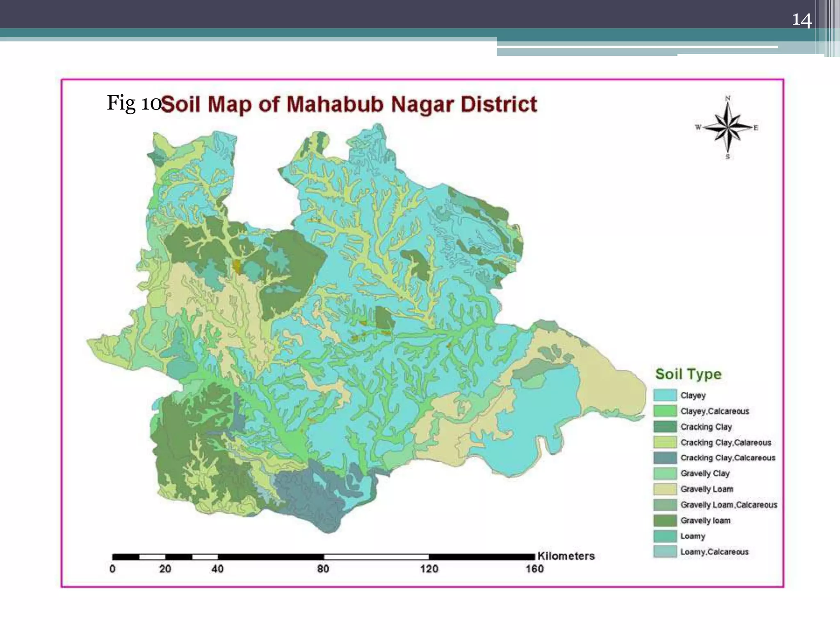
Task: Click the blue-grey Cracking Clay,Calcareous swatch
Action: [665, 458]
